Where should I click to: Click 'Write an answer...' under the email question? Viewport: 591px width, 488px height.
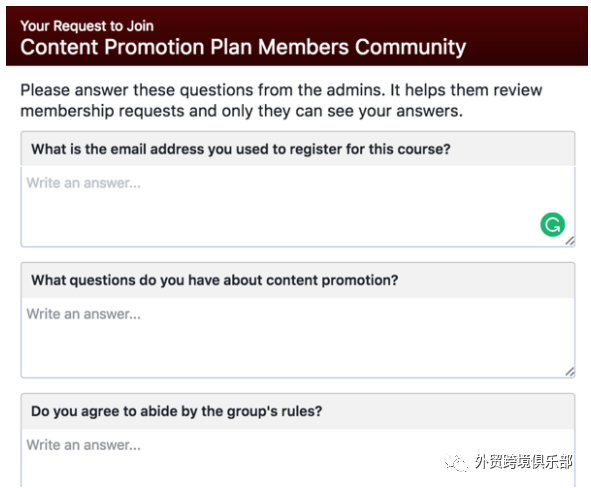[x=83, y=183]
